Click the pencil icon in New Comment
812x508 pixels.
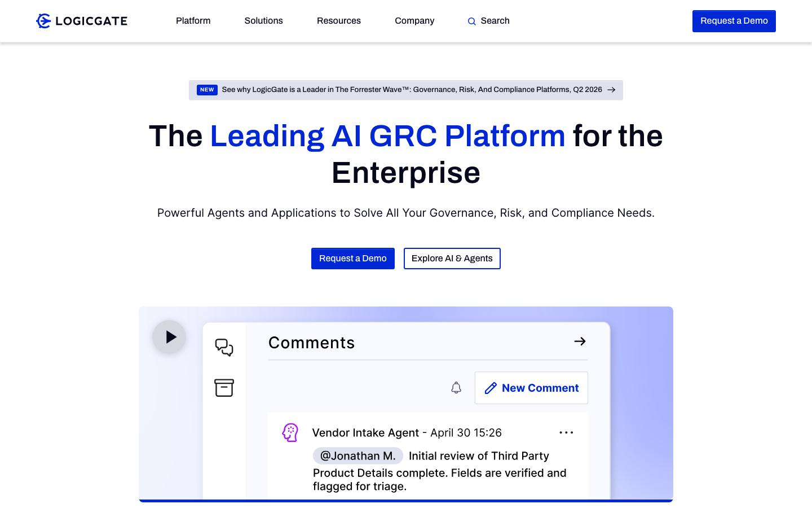point(491,388)
